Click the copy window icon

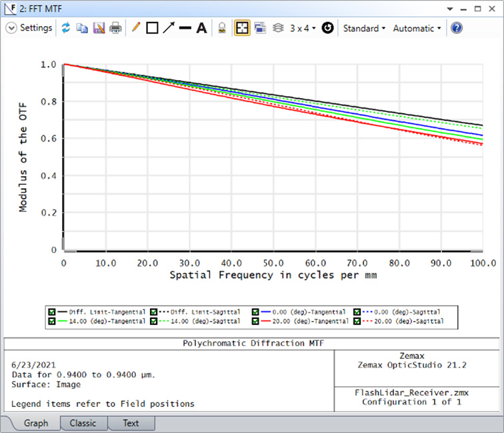point(82,28)
